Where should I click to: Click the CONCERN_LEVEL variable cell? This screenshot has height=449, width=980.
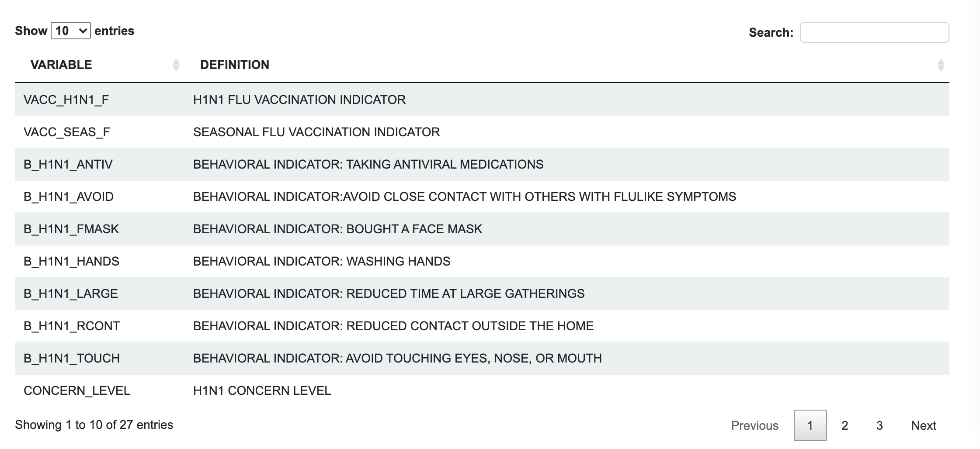click(x=77, y=391)
